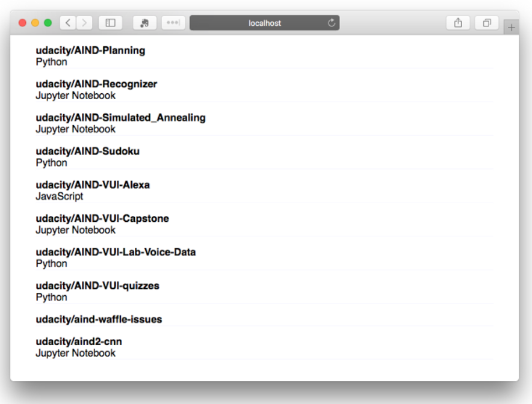Open a new tab with plus button
This screenshot has width=532, height=404.
[512, 27]
